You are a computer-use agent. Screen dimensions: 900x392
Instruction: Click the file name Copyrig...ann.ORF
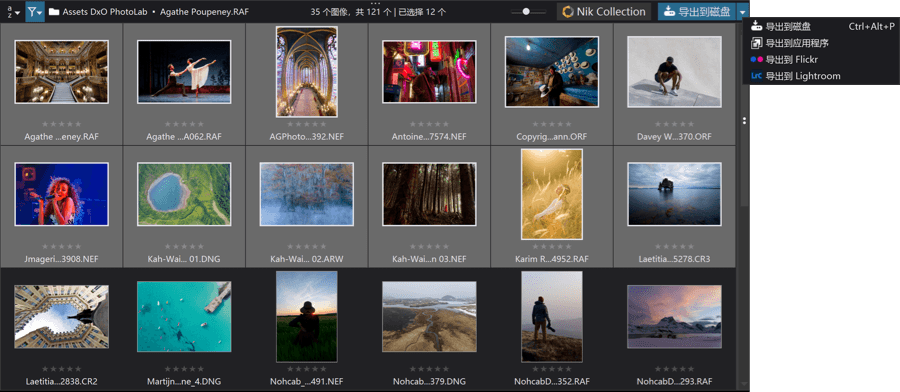coord(552,137)
